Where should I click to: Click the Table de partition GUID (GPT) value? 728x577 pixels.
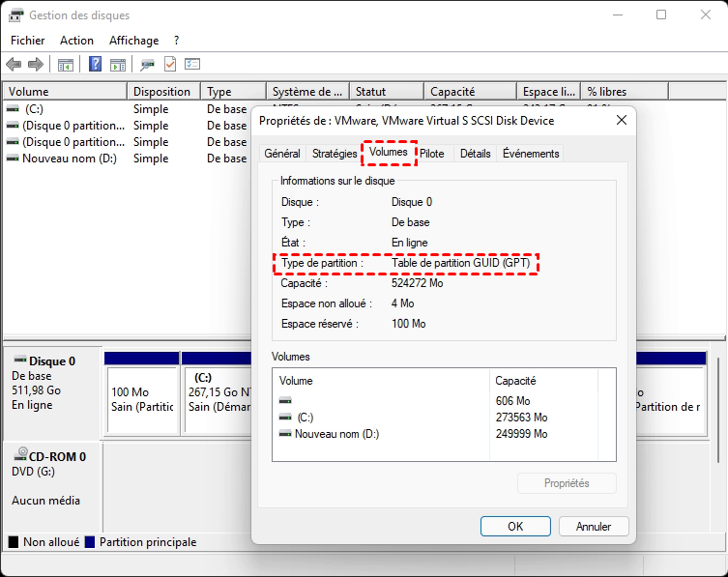point(460,263)
